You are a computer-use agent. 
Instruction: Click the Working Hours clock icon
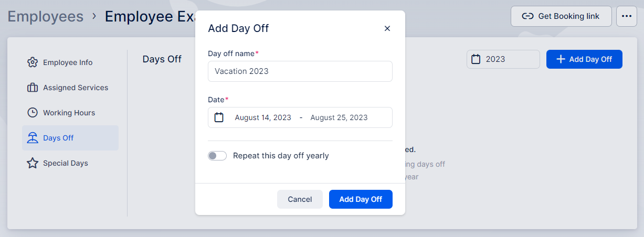(x=33, y=113)
